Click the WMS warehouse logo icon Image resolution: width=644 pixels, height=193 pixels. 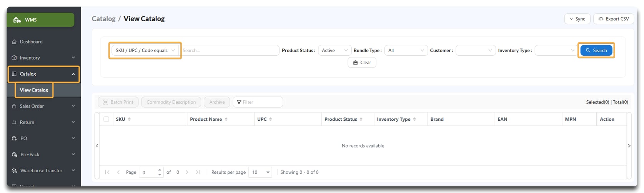pyautogui.click(x=17, y=20)
